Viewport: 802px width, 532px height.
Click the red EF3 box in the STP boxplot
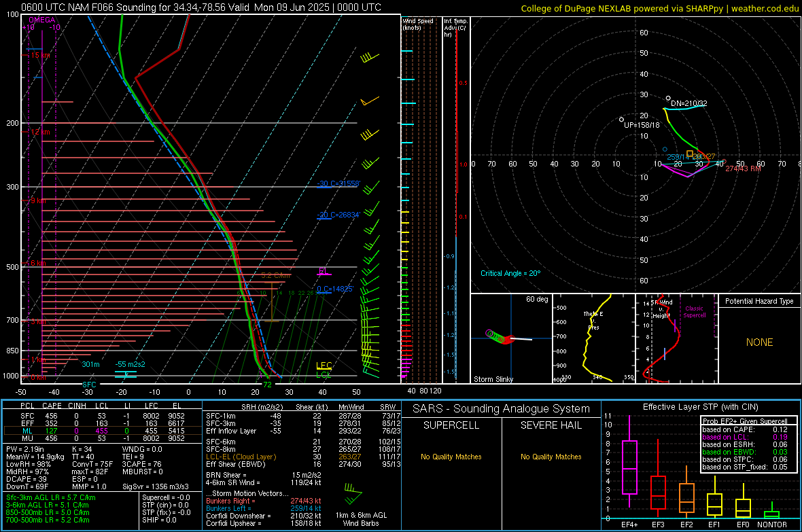pyautogui.click(x=658, y=492)
